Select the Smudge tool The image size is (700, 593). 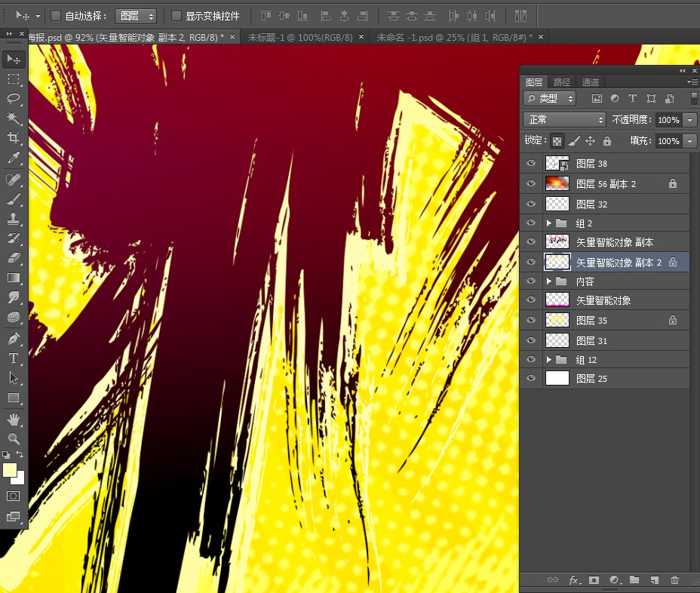pyautogui.click(x=14, y=297)
